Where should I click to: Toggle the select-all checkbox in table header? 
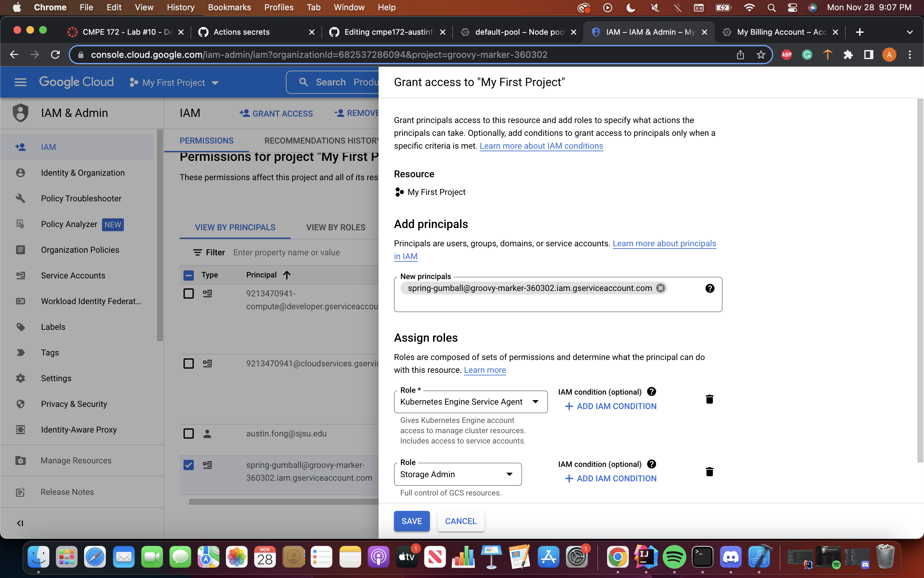click(189, 275)
